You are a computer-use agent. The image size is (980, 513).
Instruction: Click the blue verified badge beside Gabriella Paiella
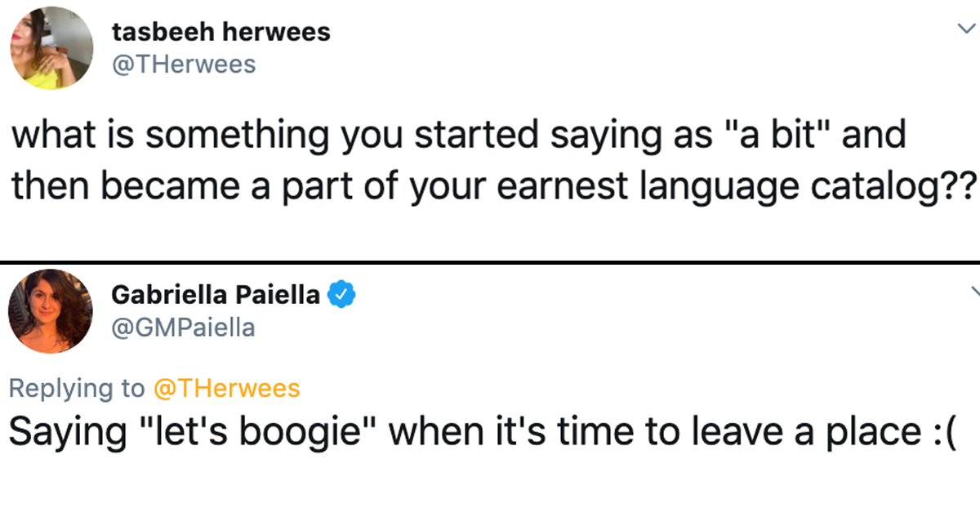click(x=341, y=294)
